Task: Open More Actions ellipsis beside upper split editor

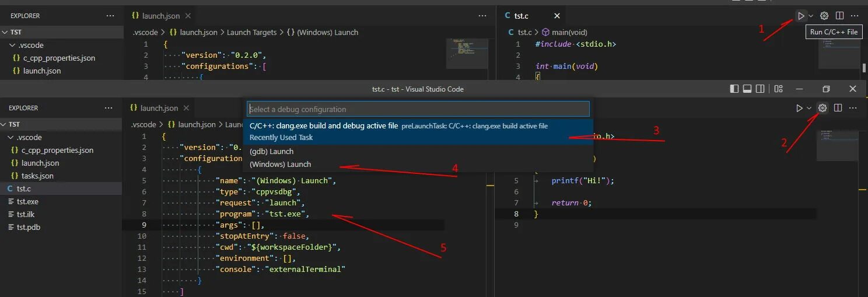Action: [855, 16]
